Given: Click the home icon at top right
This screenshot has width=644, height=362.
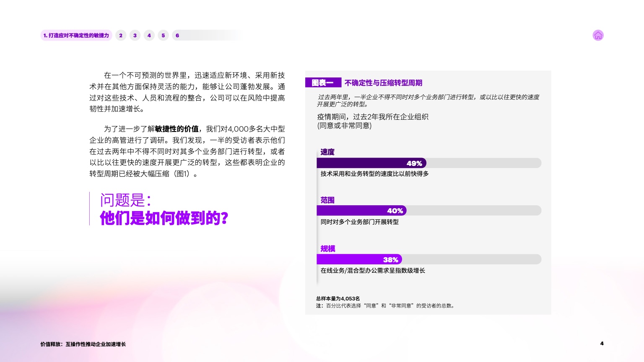Looking at the screenshot, I should (x=598, y=36).
